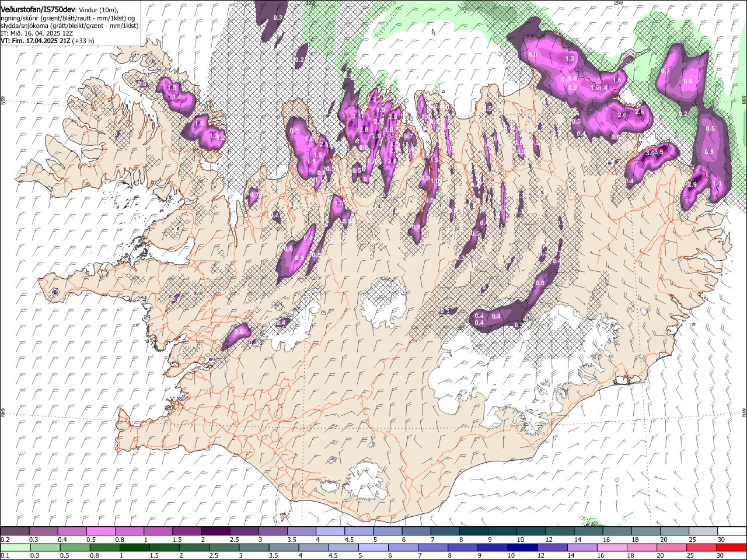The image size is (747, 560).
Task: Click the navy blue 10 mm rain legend swatch
Action: 522,547
